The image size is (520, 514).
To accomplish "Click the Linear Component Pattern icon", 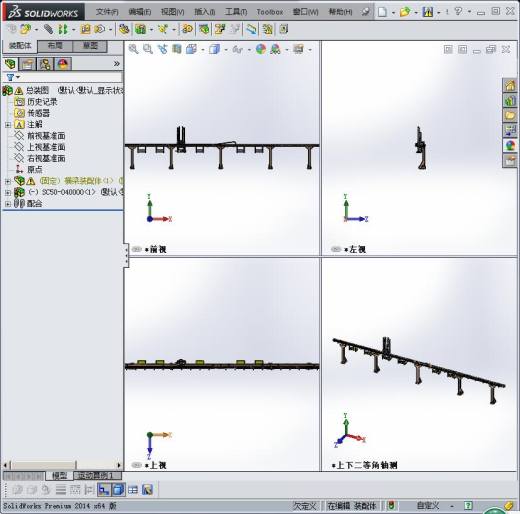I will 63,29.
